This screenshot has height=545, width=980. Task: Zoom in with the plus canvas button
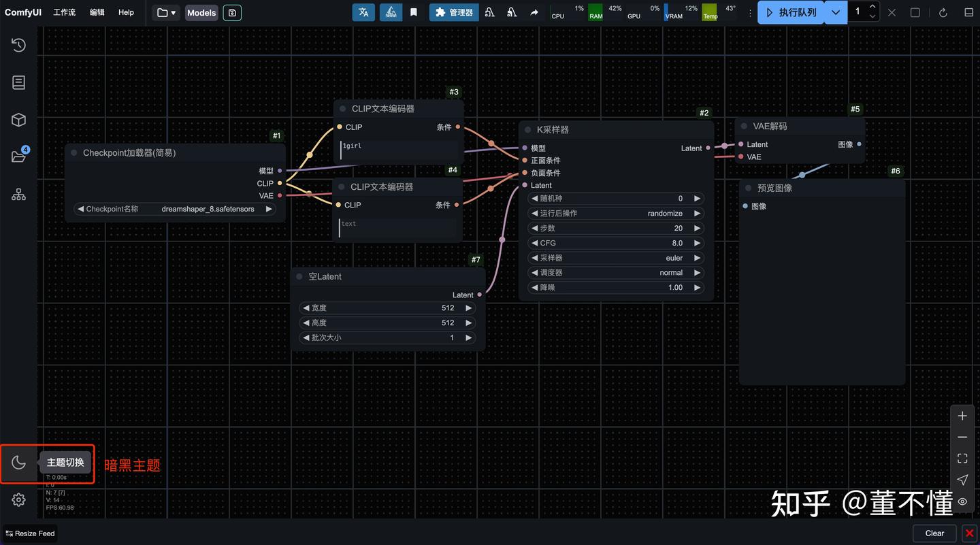point(962,416)
